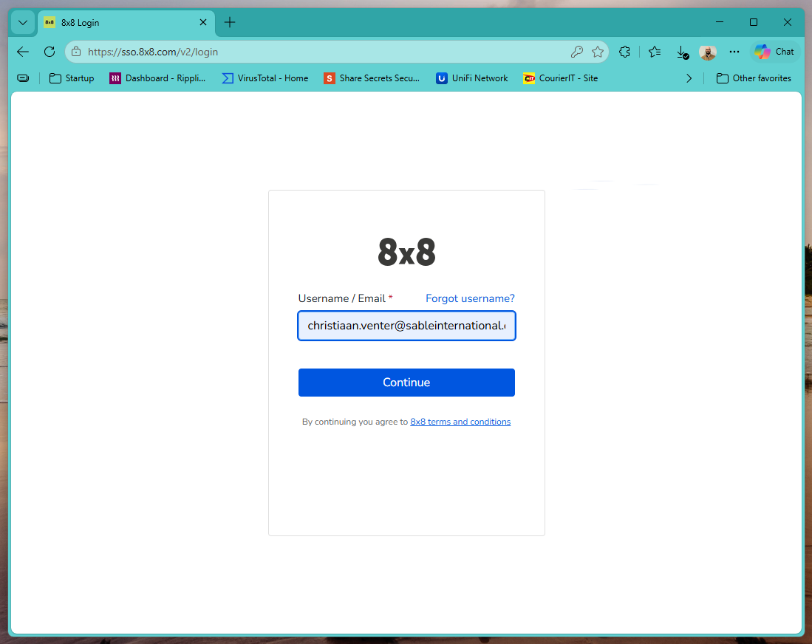Image resolution: width=812 pixels, height=644 pixels.
Task: Click the address bar URL
Action: pyautogui.click(x=153, y=52)
